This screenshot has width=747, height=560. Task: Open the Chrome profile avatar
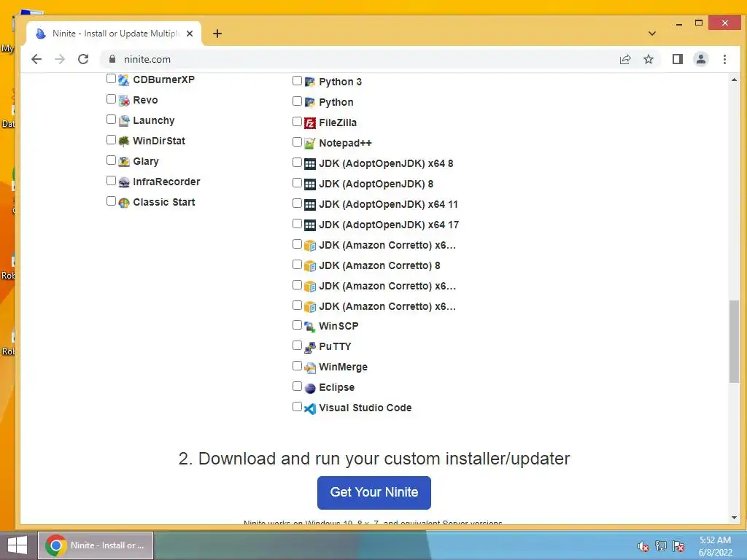(x=701, y=59)
